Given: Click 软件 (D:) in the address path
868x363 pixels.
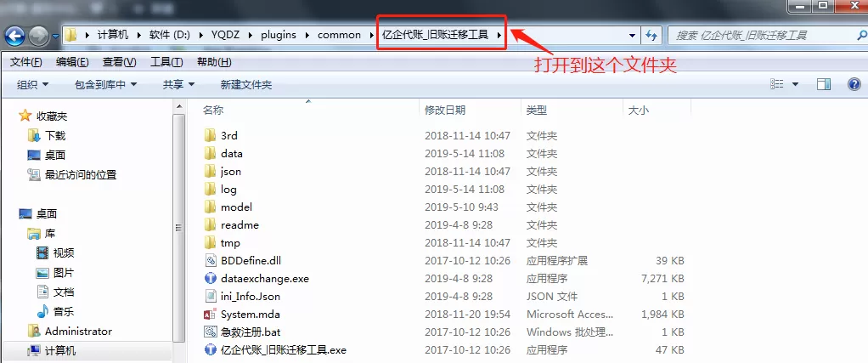Looking at the screenshot, I should (x=169, y=35).
